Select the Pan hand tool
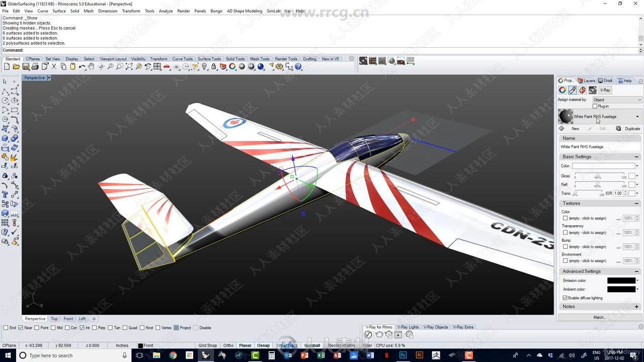The width and height of the screenshot is (644, 362). pos(92,66)
